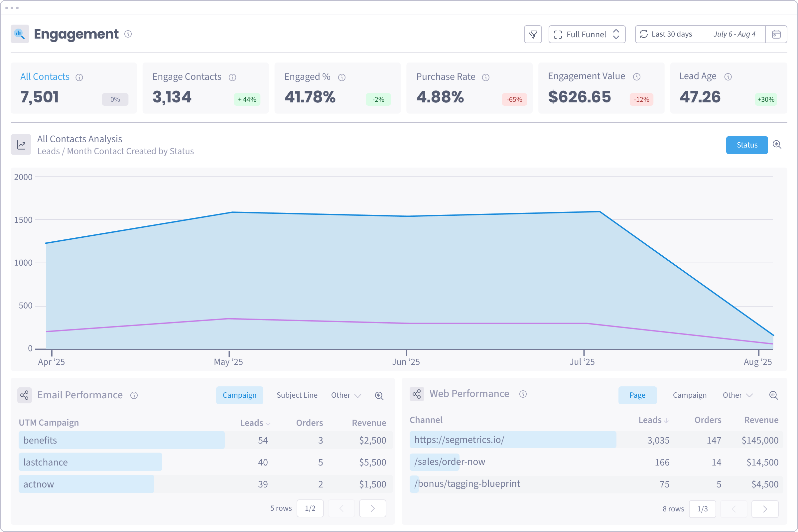Click the Web Performance explore magnifier icon
The image size is (798, 532).
tap(773, 395)
